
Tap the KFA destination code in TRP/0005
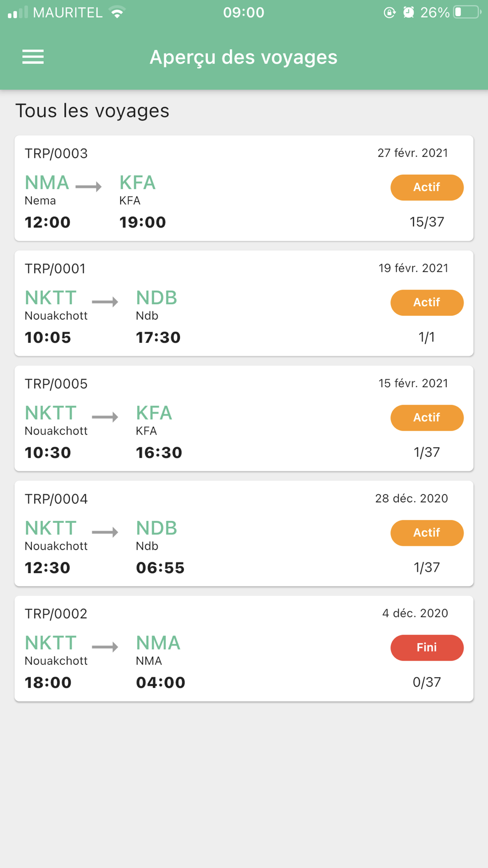[x=154, y=413]
